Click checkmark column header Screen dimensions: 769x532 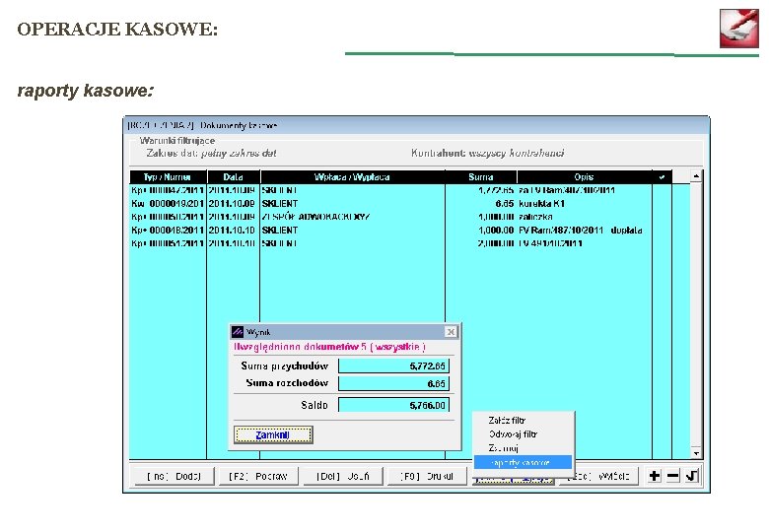click(663, 177)
